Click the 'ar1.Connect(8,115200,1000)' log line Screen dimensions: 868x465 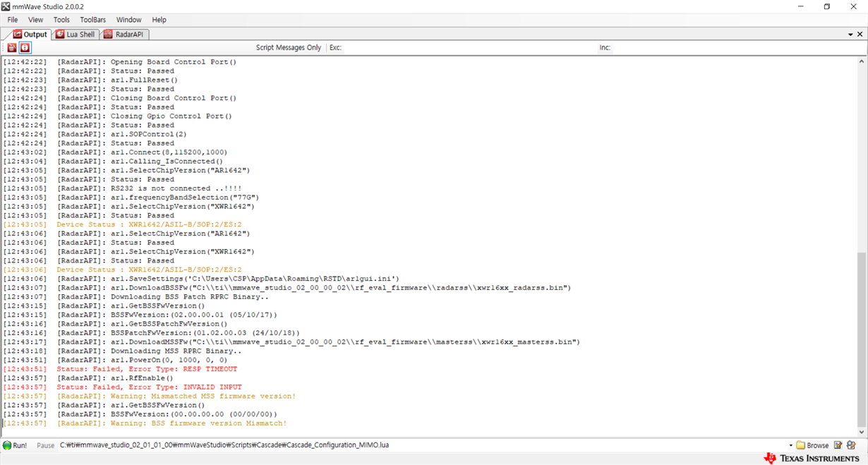115,152
